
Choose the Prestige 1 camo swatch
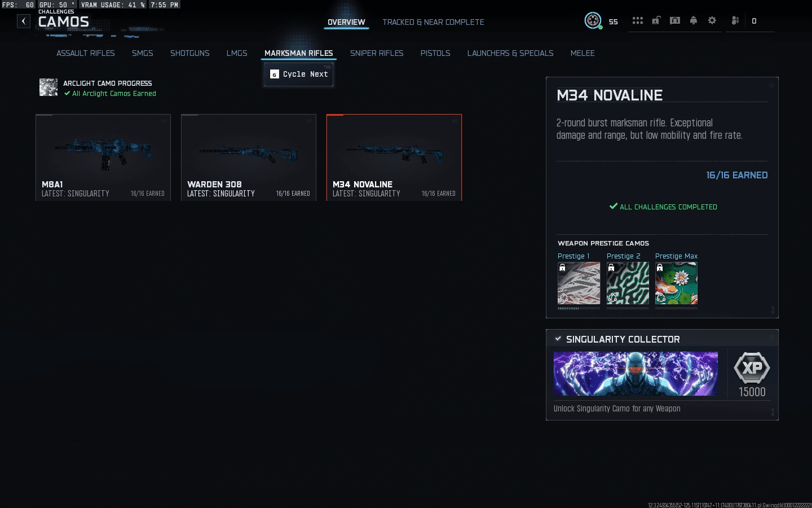pyautogui.click(x=579, y=283)
